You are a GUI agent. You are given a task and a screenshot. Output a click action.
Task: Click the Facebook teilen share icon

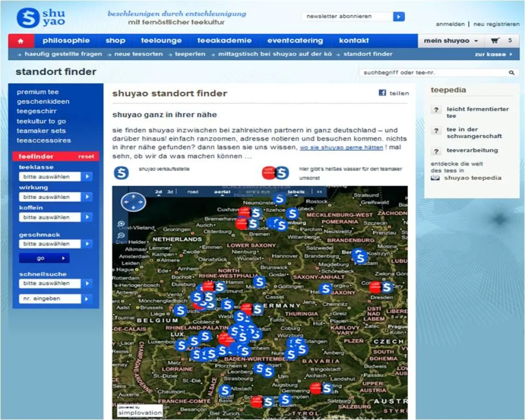pyautogui.click(x=382, y=93)
